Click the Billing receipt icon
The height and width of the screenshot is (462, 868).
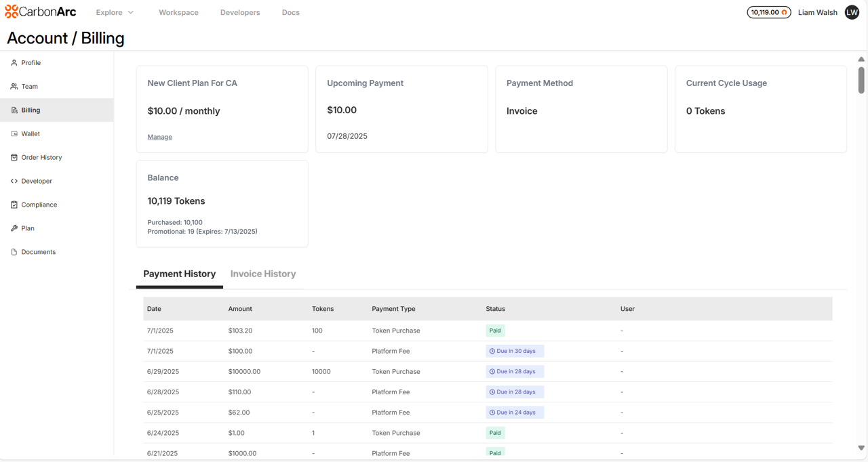point(14,110)
